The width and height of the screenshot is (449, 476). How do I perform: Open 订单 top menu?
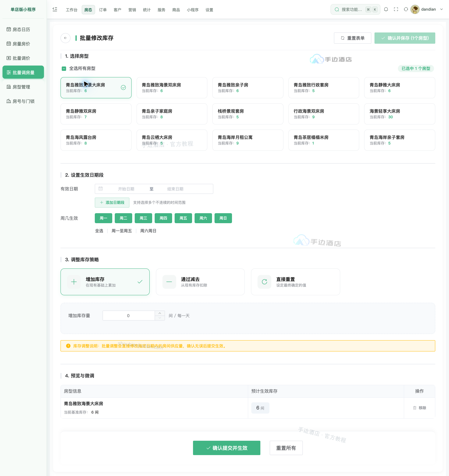coord(103,10)
